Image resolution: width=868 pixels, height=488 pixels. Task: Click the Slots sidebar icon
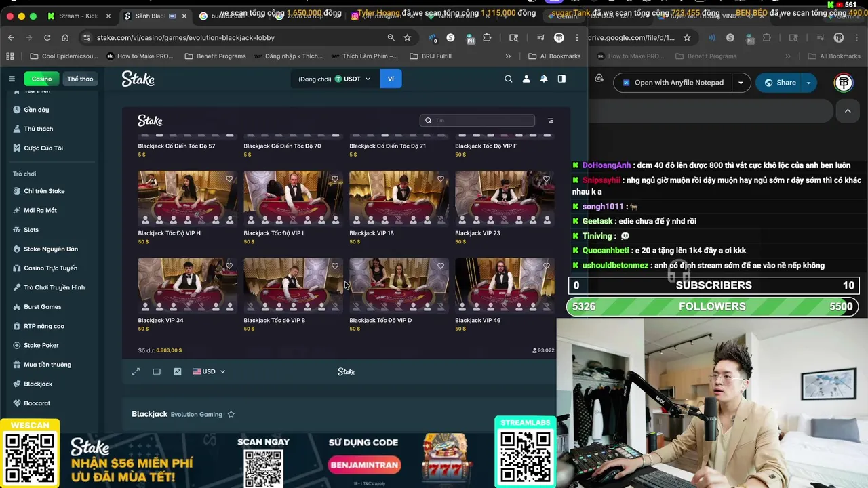17,230
